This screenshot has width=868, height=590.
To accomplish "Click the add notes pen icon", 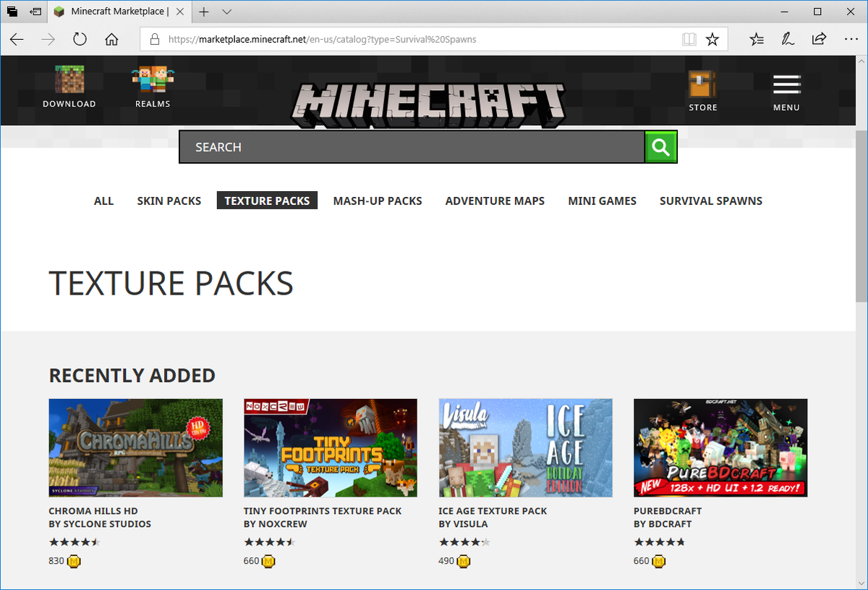I will pyautogui.click(x=788, y=39).
